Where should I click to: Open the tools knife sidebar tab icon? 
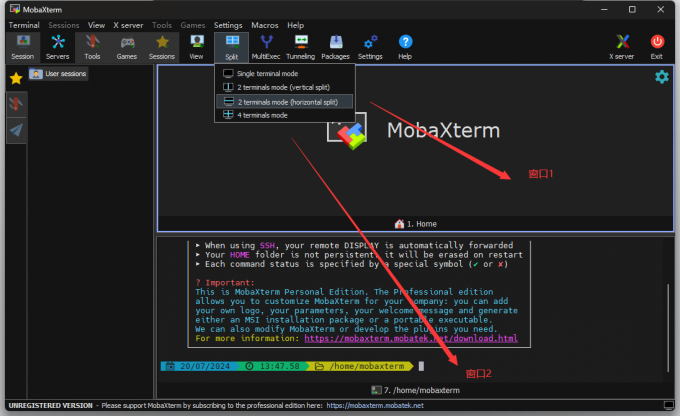point(16,104)
